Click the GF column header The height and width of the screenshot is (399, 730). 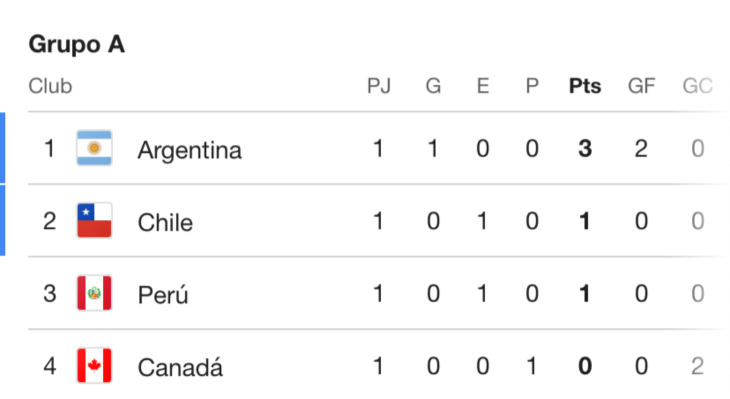[642, 86]
